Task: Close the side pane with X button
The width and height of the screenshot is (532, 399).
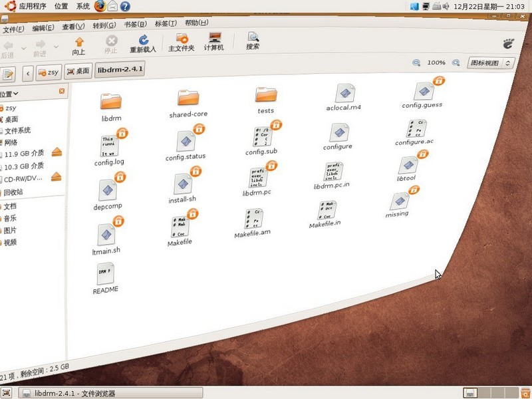Action: point(61,91)
